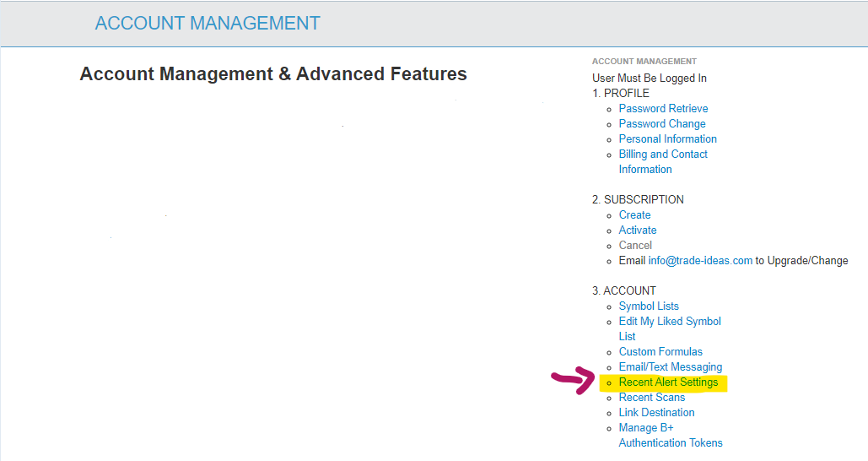Image resolution: width=868 pixels, height=461 pixels.
Task: Open the Link Destination page
Action: (656, 413)
